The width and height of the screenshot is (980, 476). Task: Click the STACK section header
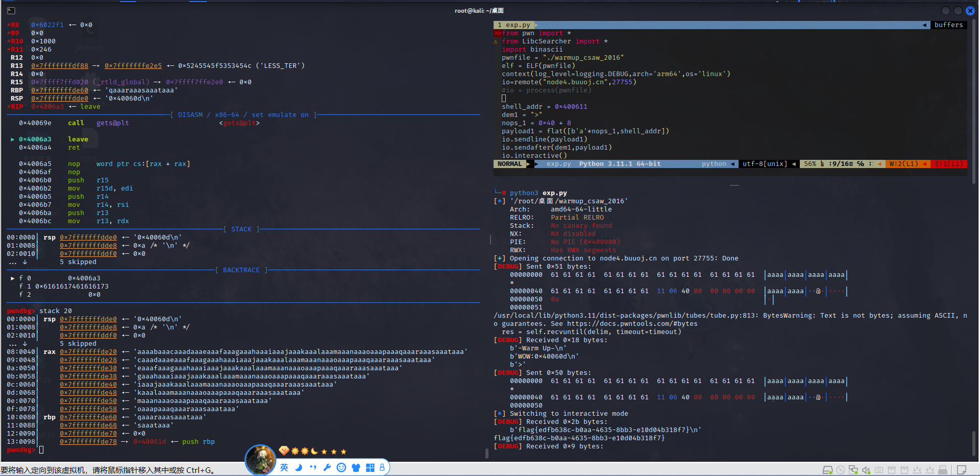(241, 229)
